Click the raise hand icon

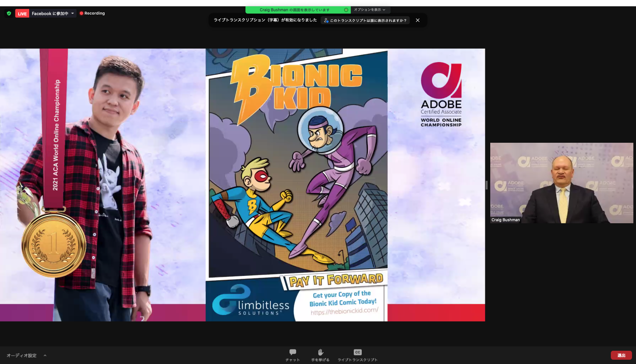pos(320,352)
